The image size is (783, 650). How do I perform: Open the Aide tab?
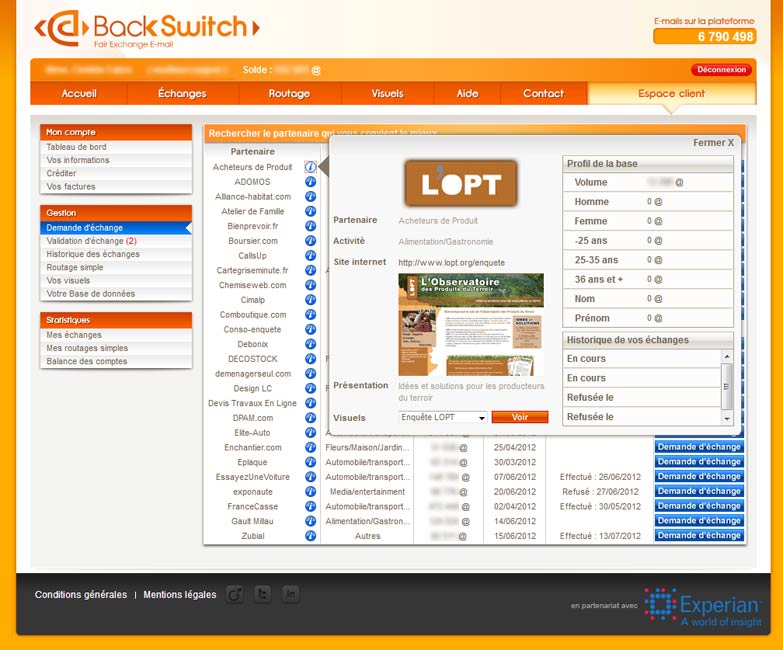(x=467, y=93)
